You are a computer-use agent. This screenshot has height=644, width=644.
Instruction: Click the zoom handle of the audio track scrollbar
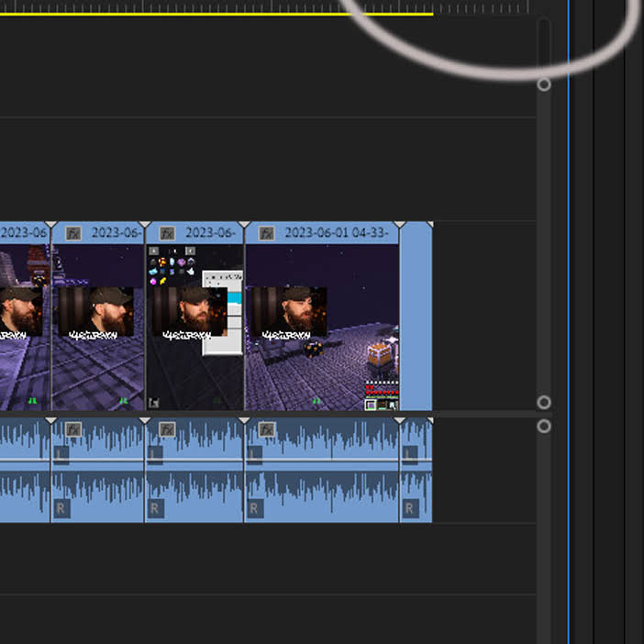[544, 427]
